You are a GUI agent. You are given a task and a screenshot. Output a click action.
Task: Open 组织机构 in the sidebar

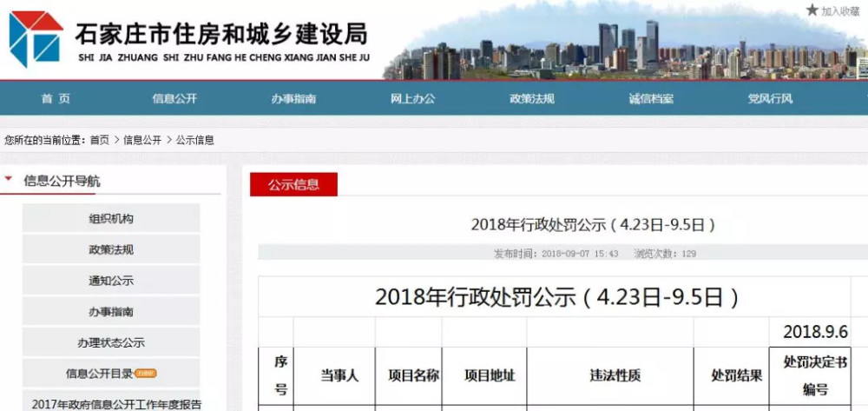click(x=111, y=218)
